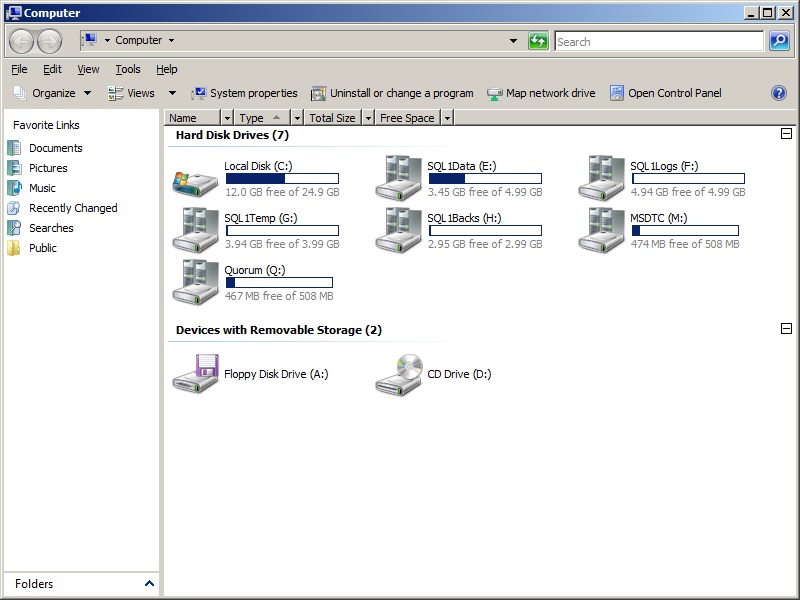Click the green Refresh button
Viewport: 800px width, 600px height.
539,41
